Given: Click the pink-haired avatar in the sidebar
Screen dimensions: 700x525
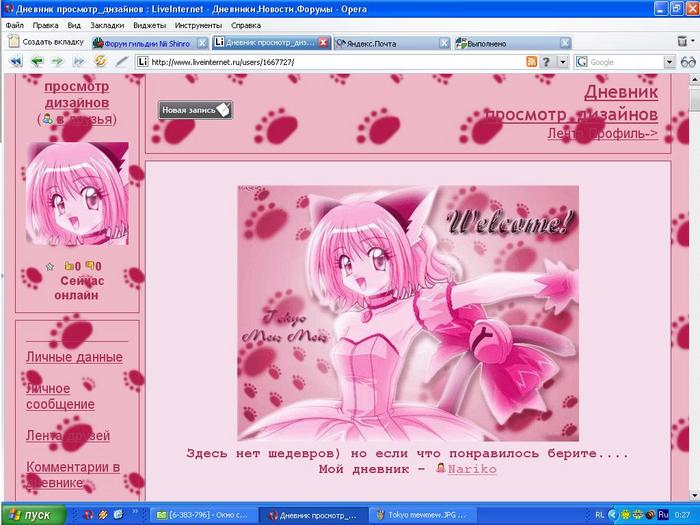Looking at the screenshot, I should (x=77, y=193).
